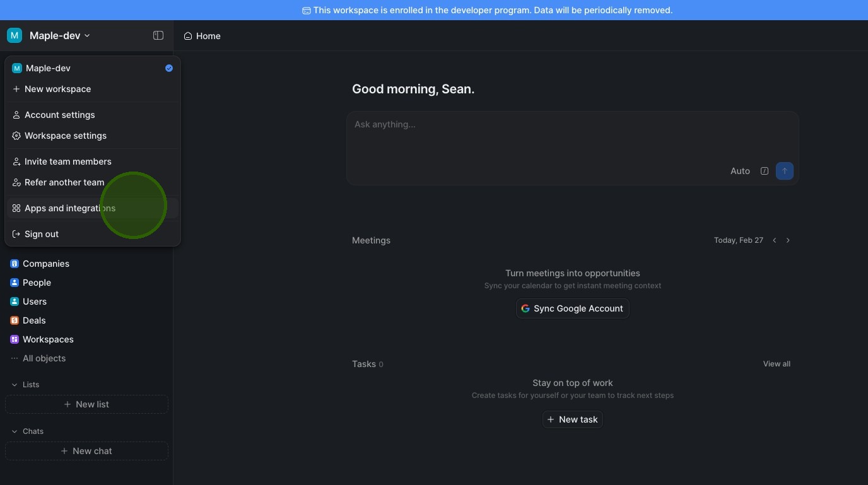Show All objects in the sidebar
Viewport: 868px width, 485px height.
(86, 358)
